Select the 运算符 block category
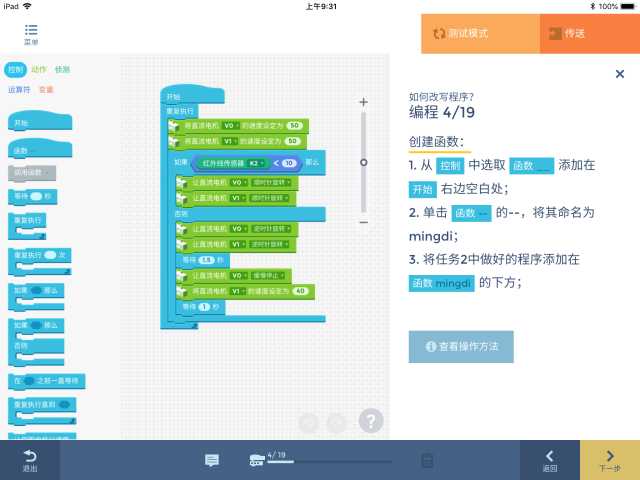Image resolution: width=640 pixels, height=480 pixels. click(x=19, y=89)
